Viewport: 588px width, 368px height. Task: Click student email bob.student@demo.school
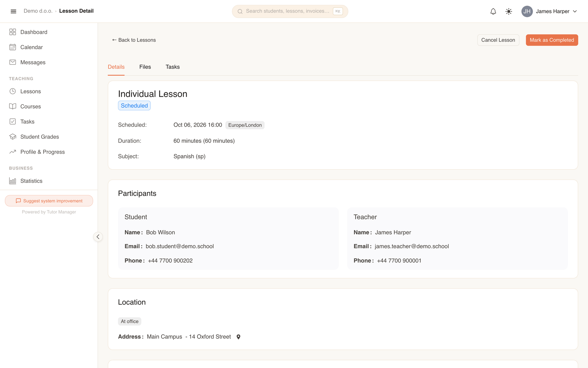(x=180, y=246)
